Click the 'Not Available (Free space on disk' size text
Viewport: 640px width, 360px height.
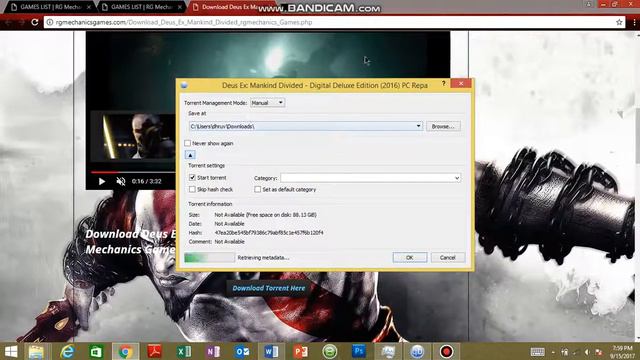click(265, 215)
